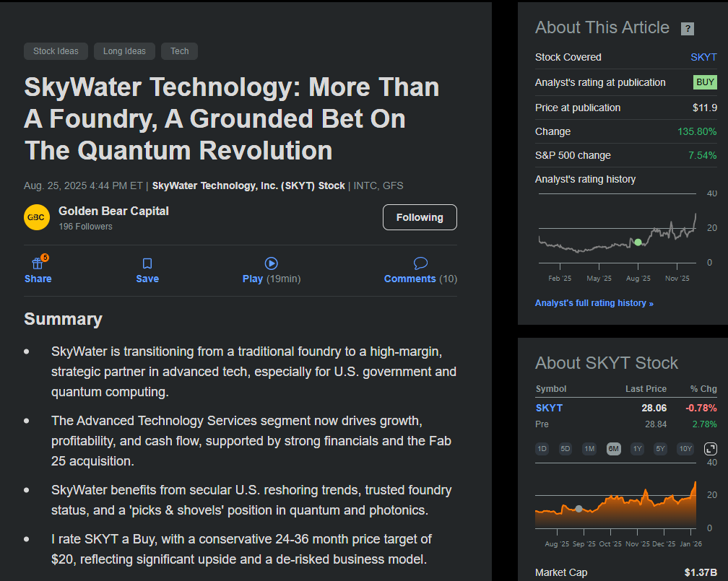This screenshot has width=728, height=581.
Task: Click the SKYT symbol in stock table
Action: 549,408
